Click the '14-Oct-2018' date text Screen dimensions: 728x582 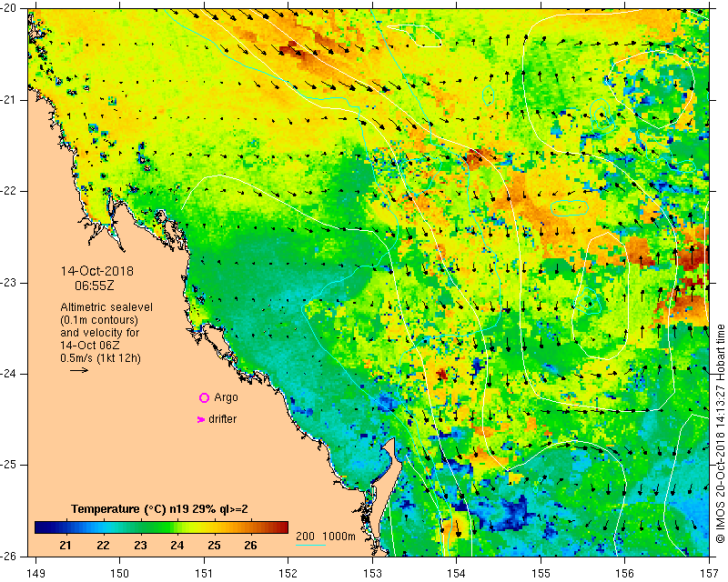tap(97, 271)
